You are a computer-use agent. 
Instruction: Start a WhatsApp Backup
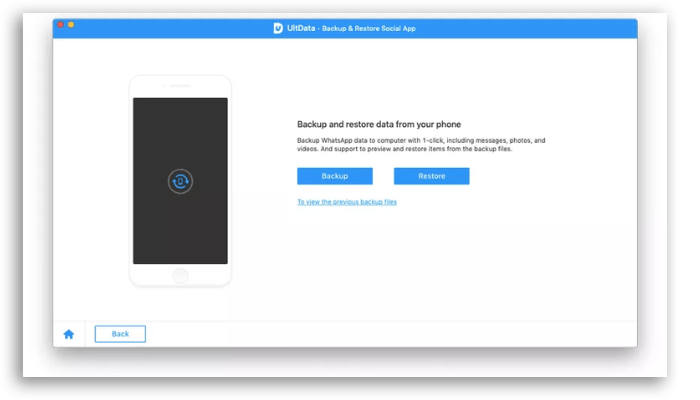coord(335,176)
